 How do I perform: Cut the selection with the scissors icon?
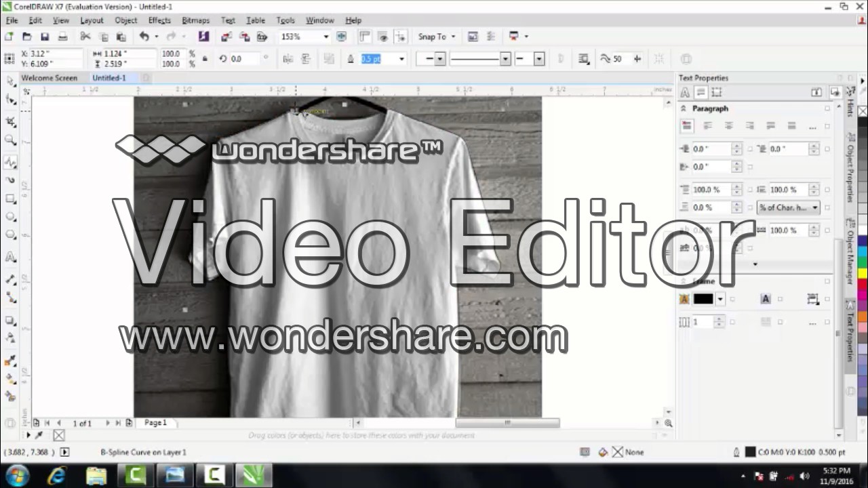point(86,37)
